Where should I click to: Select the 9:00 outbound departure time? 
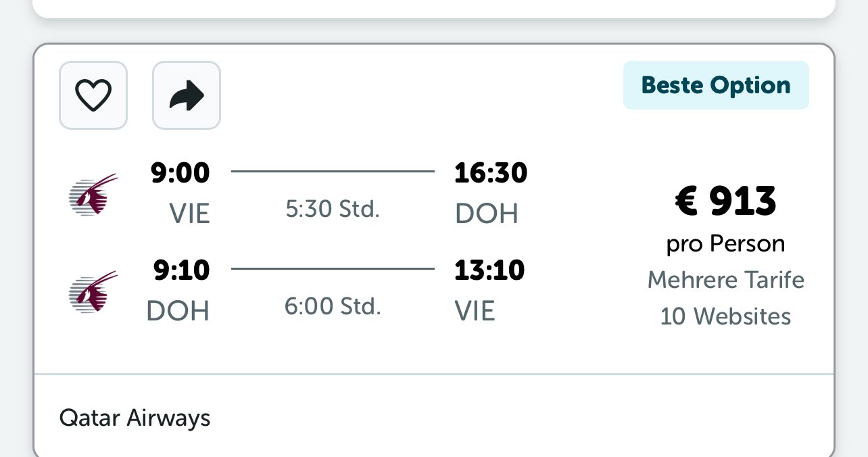pyautogui.click(x=180, y=174)
